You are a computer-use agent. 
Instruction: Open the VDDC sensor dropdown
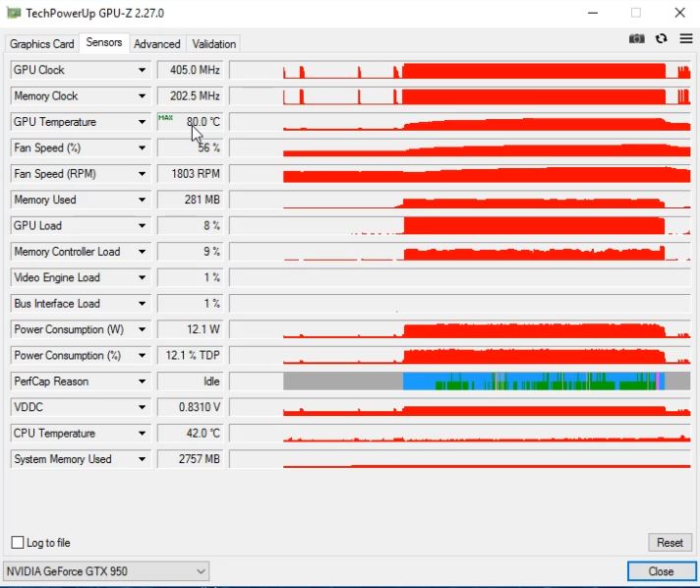tap(142, 407)
